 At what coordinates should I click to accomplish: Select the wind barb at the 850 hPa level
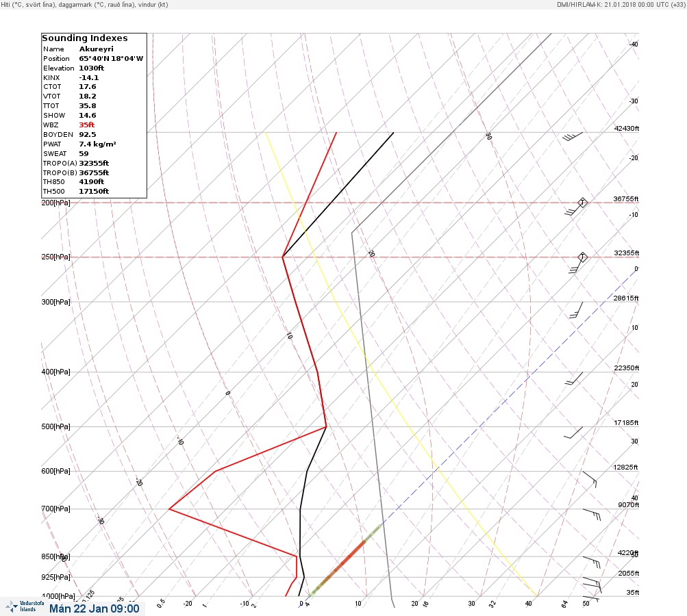(592, 562)
